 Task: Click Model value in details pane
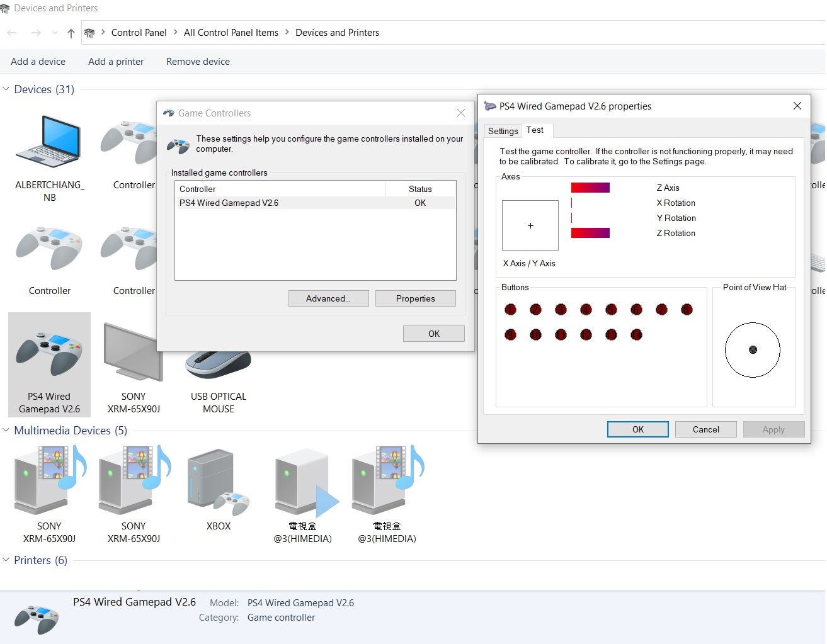point(301,603)
